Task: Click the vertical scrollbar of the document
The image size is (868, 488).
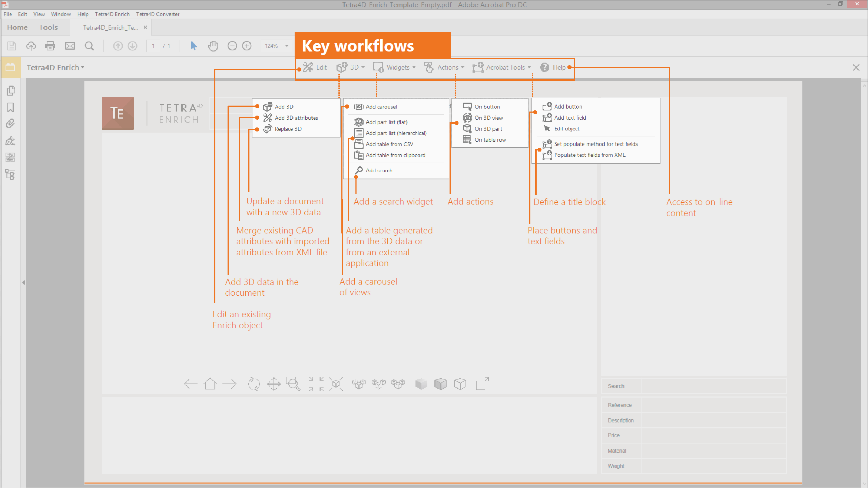Action: click(x=864, y=283)
